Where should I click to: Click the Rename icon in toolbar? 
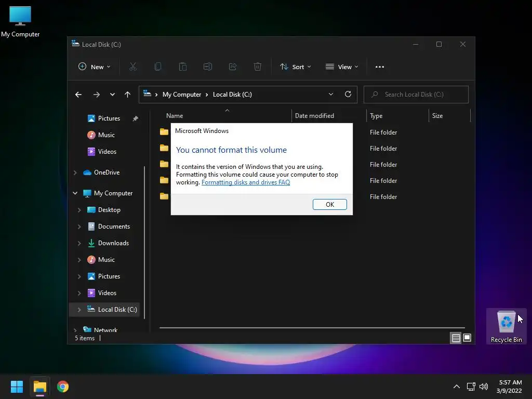coord(208,67)
